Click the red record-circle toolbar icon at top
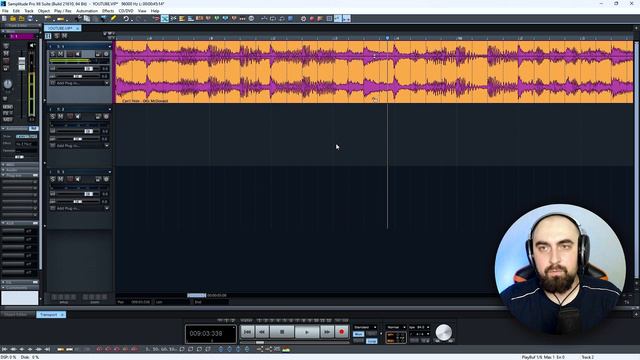 pyautogui.click(x=312, y=18)
